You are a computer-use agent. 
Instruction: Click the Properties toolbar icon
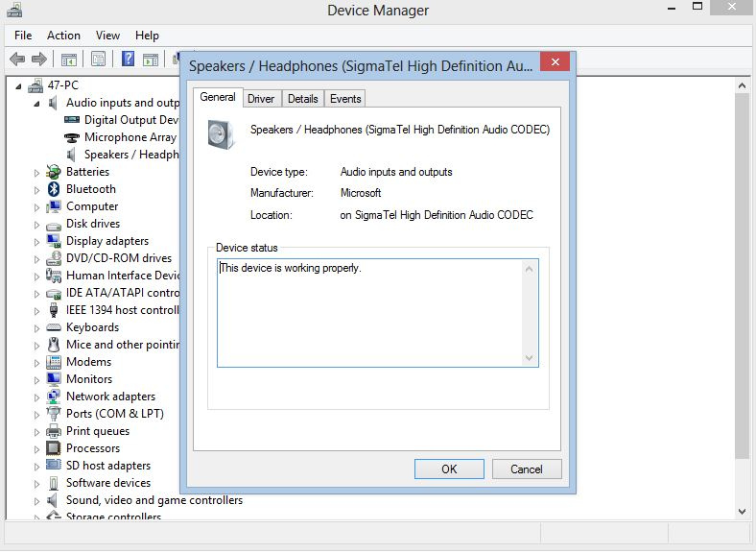(98, 60)
